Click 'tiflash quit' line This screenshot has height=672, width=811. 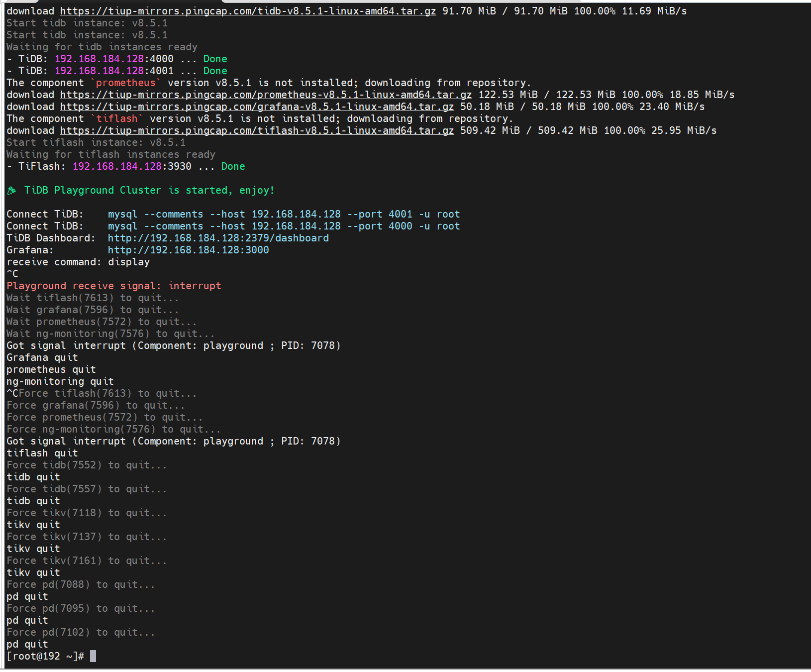(42, 453)
